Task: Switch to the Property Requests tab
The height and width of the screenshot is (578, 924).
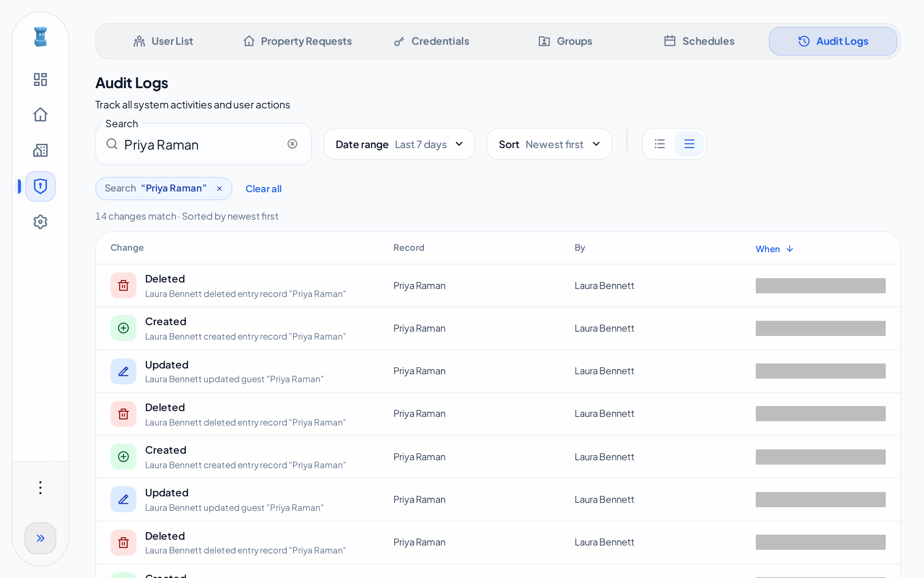Action: point(297,41)
